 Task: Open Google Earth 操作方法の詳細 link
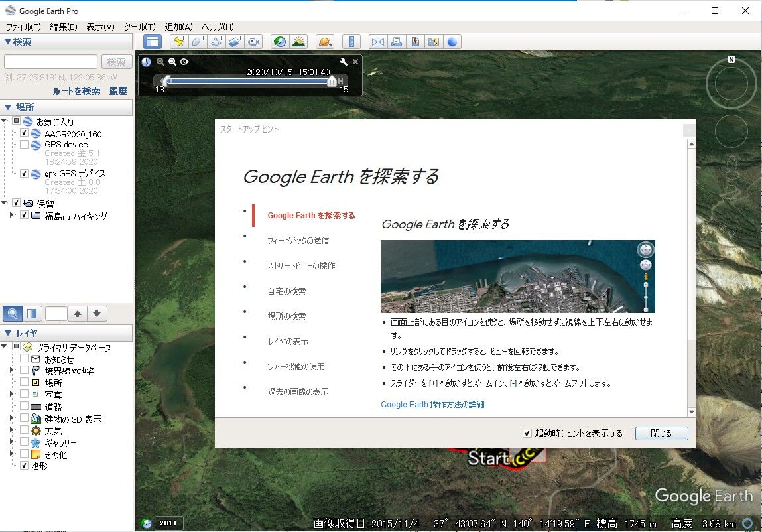click(432, 405)
